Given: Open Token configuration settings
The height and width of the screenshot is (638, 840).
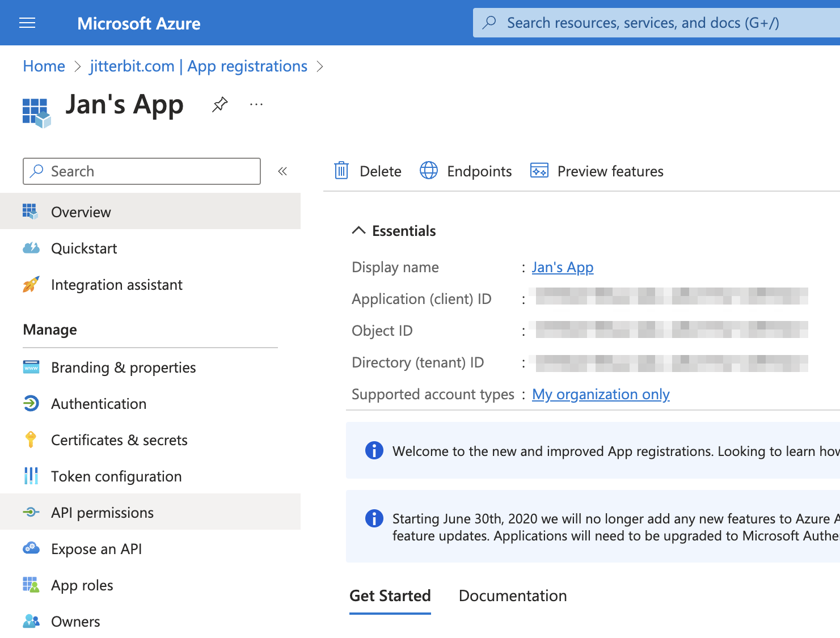Looking at the screenshot, I should pyautogui.click(x=116, y=476).
